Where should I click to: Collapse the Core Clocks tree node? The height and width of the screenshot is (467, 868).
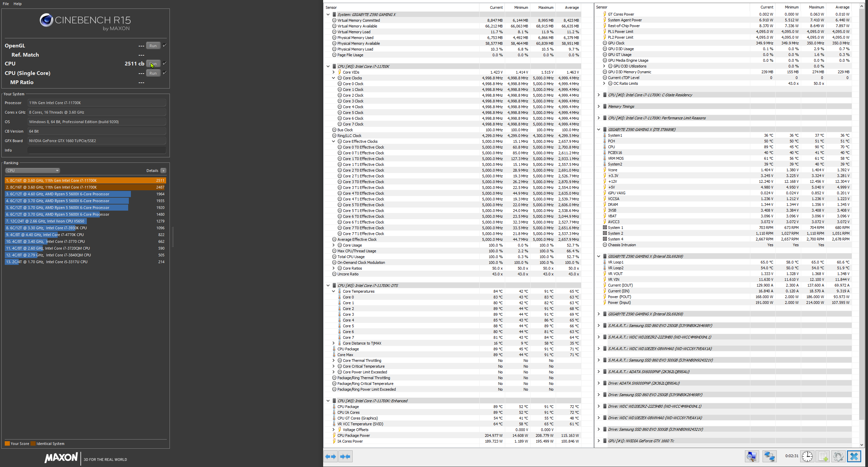tap(334, 78)
